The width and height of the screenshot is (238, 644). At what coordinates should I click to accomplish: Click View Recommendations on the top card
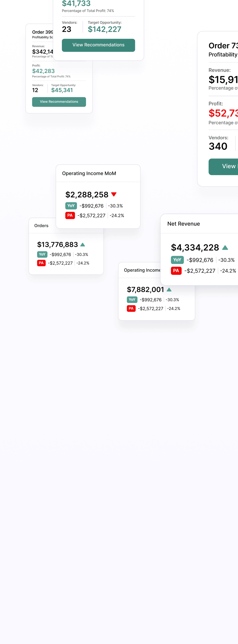(x=98, y=45)
